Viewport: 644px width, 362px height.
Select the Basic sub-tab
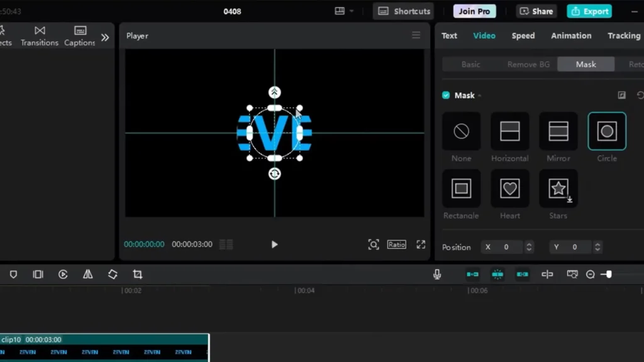tap(470, 65)
